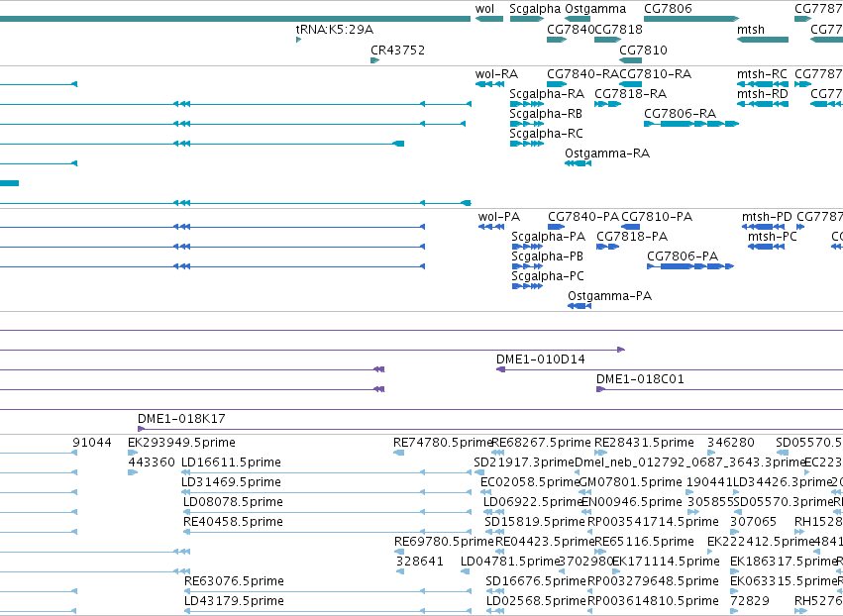Viewport: 843px width, 616px height.
Task: Select the 307065 EST feature
Action: [x=734, y=532]
